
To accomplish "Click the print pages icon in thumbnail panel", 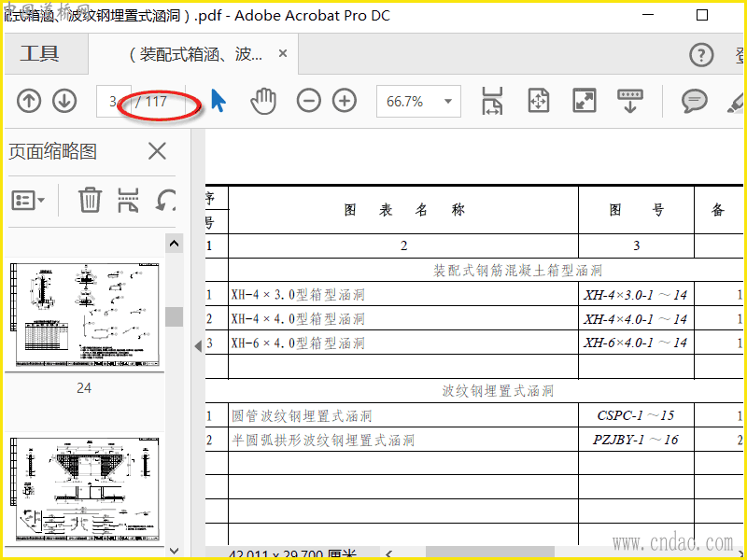I will 128,200.
